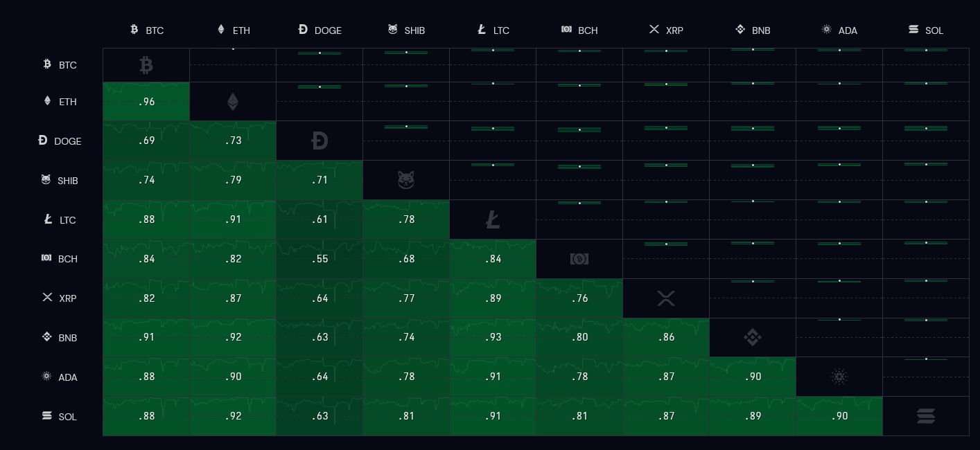Click the SOL-ADA .90 correlation cell
Image resolution: width=980 pixels, height=450 pixels.
[839, 416]
